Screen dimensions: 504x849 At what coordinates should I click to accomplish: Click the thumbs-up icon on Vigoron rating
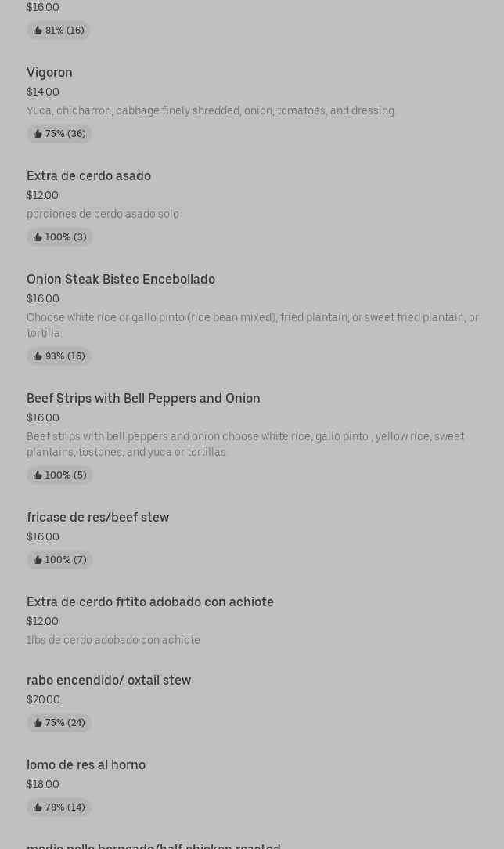pyautogui.click(x=38, y=134)
